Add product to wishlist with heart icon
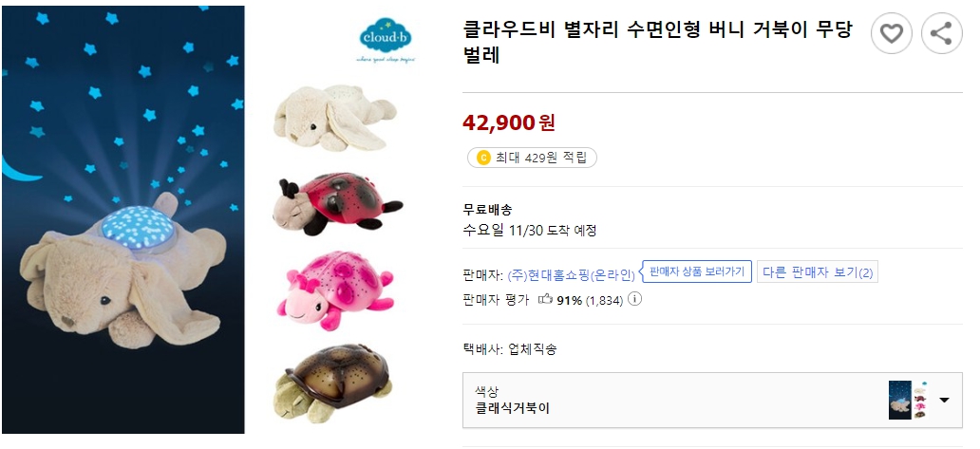The height and width of the screenshot is (449, 980). click(891, 34)
